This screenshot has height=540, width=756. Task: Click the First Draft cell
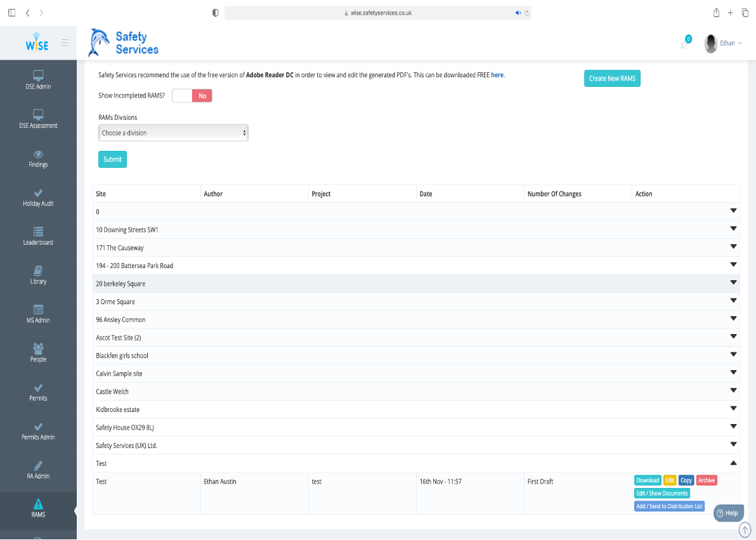(578, 493)
